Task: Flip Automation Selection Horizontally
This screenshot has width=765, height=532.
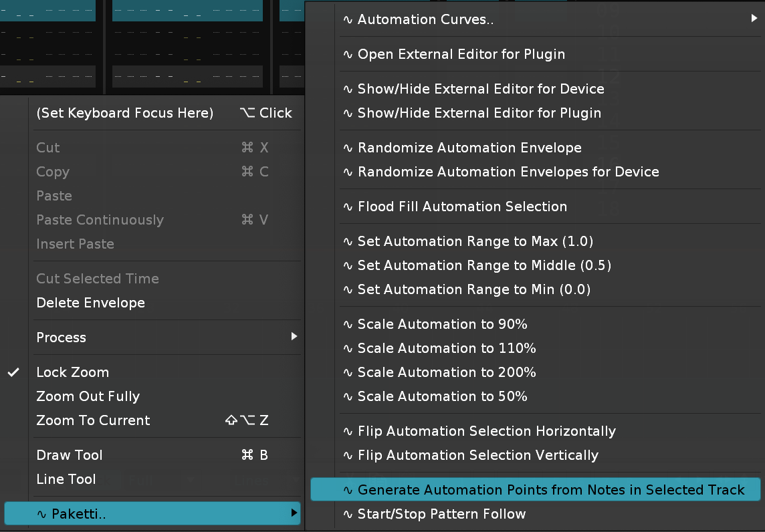Action: 486,431
